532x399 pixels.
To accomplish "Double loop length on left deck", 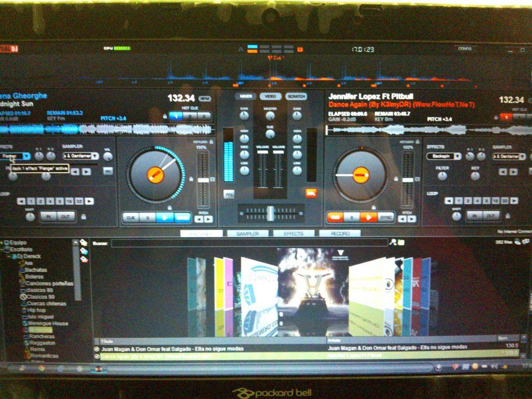I will click(89, 202).
